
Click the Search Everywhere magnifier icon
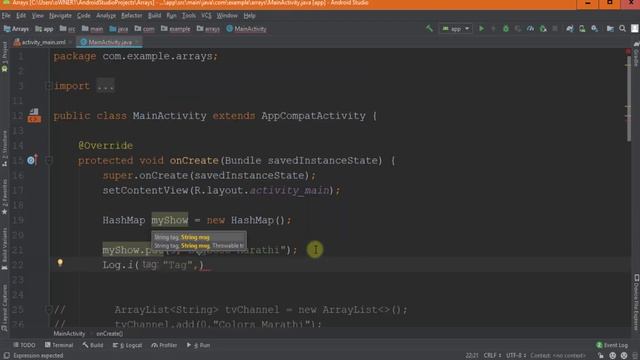622,29
